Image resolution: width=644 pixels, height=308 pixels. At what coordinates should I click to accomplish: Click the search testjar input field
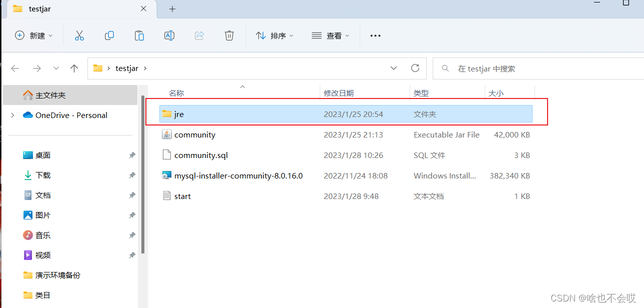click(539, 68)
